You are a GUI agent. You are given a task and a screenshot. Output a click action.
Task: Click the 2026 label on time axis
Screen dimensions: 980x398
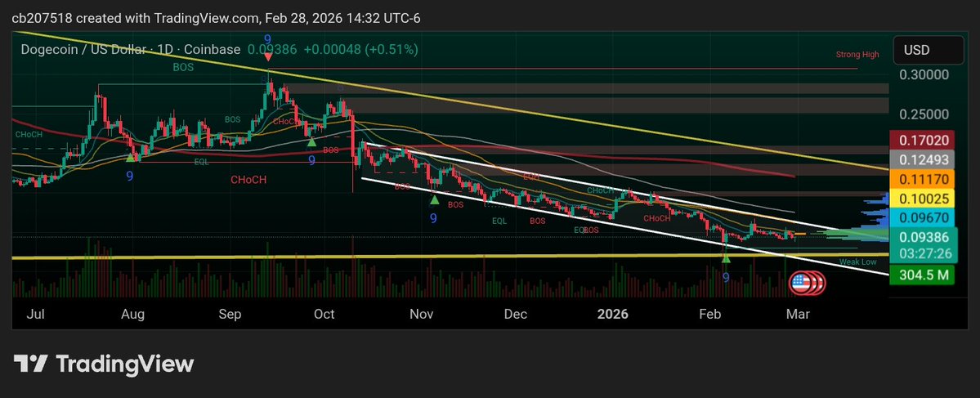point(612,315)
